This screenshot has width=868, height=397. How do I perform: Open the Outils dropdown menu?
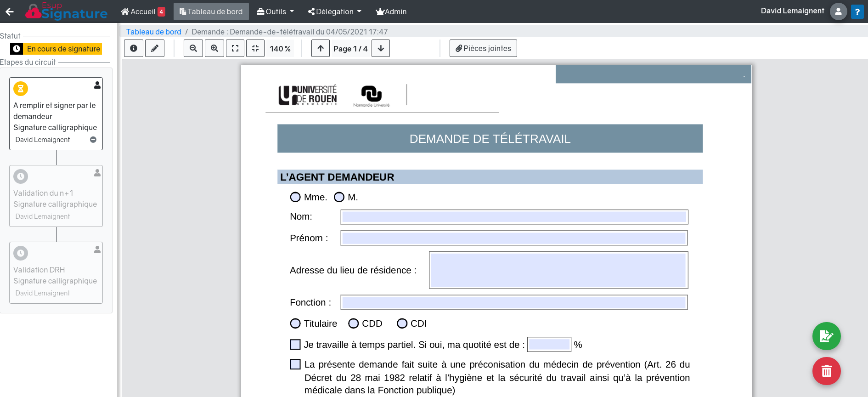click(275, 11)
